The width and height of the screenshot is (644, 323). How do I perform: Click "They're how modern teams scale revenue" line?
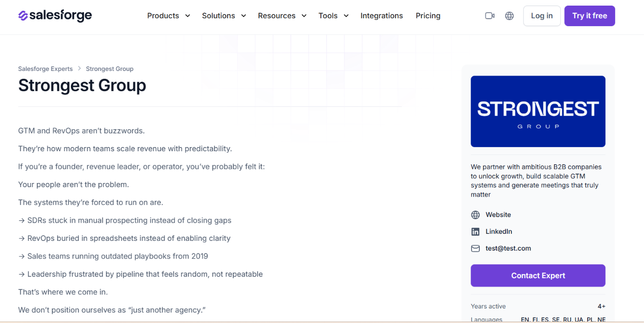pyautogui.click(x=125, y=148)
